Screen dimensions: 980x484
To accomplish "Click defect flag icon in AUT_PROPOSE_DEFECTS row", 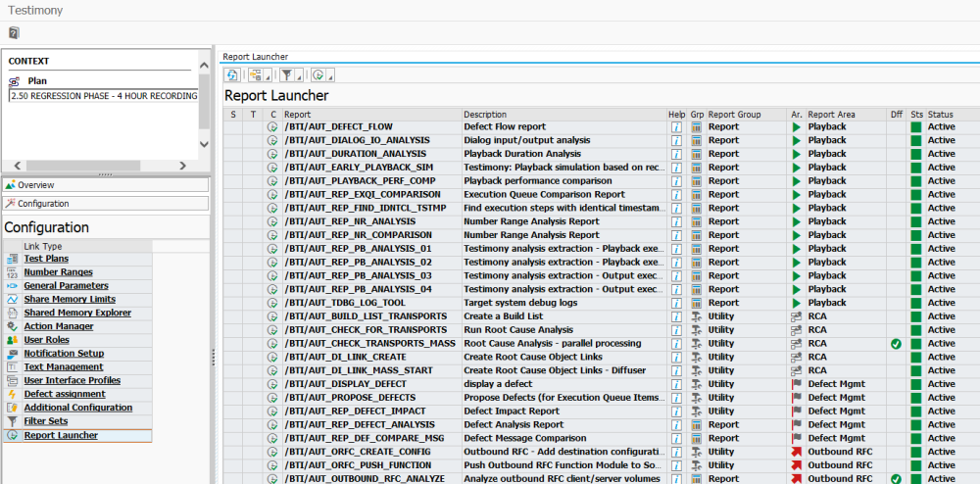I will point(796,397).
